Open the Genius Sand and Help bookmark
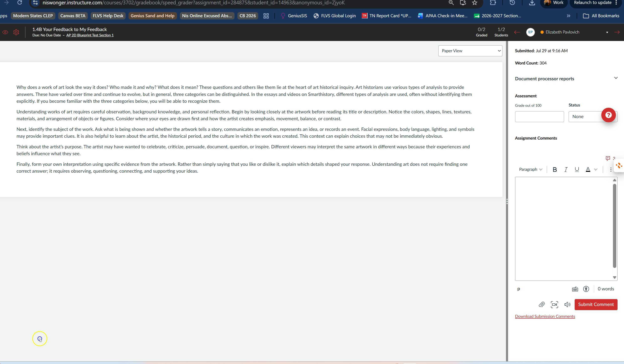The height and width of the screenshot is (364, 624). point(153,16)
